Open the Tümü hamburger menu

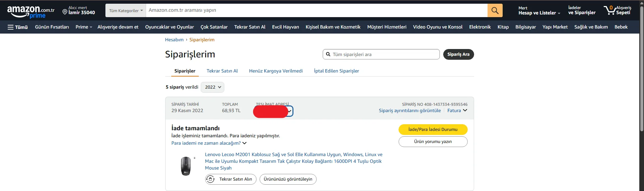pos(18,27)
